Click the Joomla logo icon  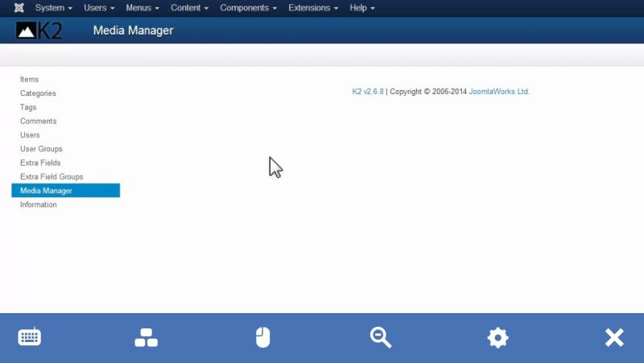click(19, 8)
